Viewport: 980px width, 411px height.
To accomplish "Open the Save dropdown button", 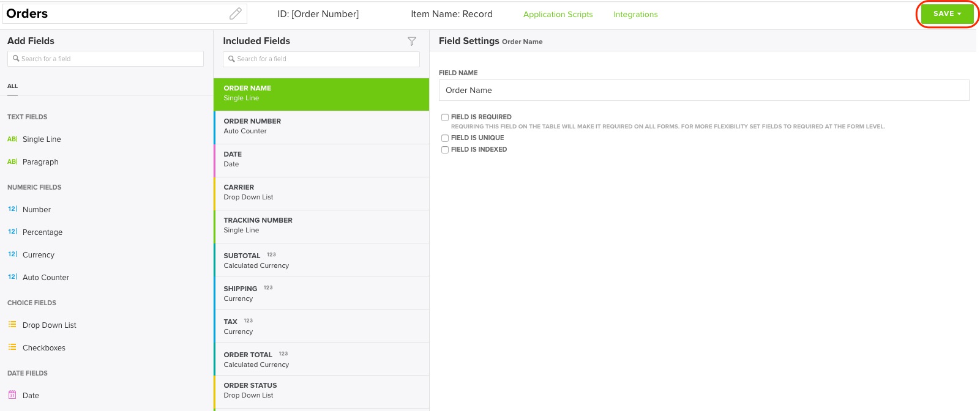I will pyautogui.click(x=947, y=13).
